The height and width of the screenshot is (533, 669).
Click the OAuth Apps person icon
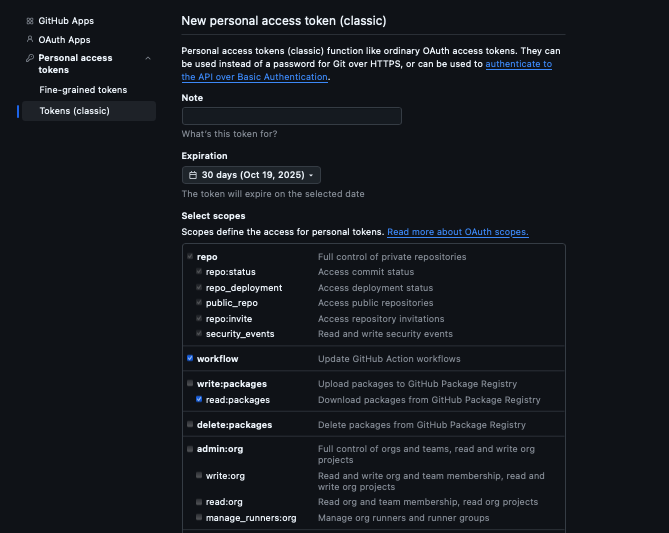29,40
